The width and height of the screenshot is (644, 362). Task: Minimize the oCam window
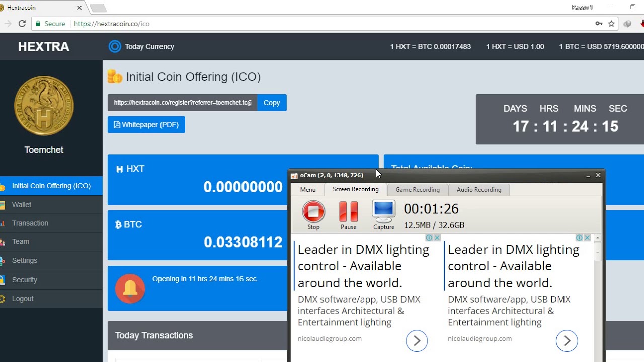[x=588, y=176]
